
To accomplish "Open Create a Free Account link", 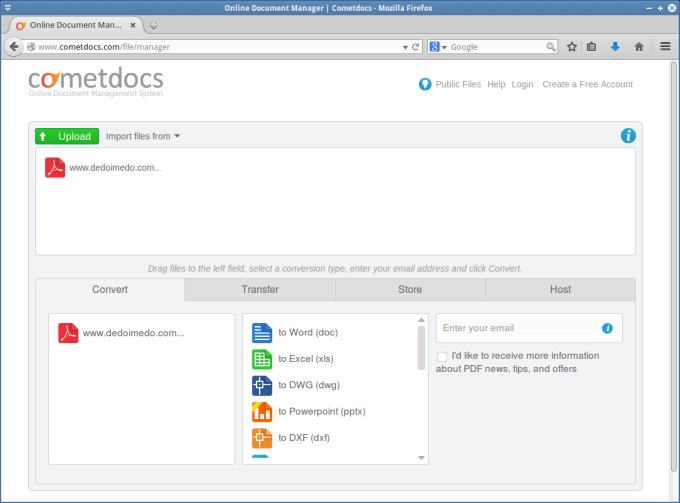I will click(x=587, y=84).
